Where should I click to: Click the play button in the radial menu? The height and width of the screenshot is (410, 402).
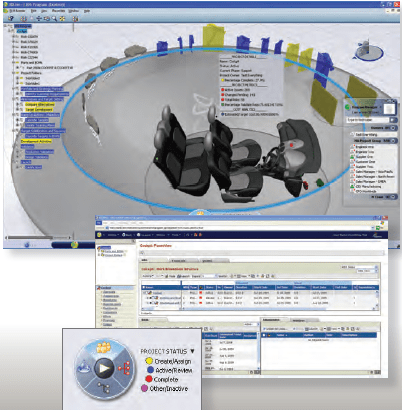(104, 368)
